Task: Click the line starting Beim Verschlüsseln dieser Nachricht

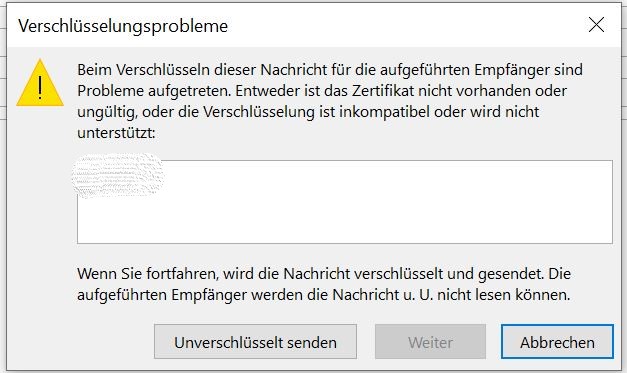Action: tap(330, 70)
